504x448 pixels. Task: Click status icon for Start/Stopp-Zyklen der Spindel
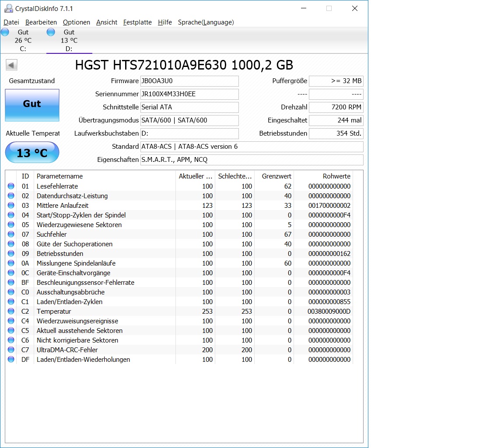(11, 215)
